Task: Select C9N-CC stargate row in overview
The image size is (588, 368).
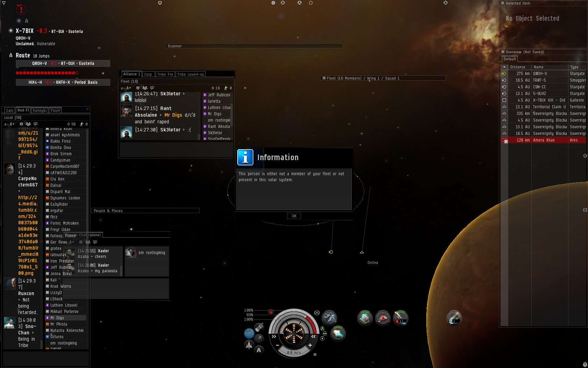Action: [543, 87]
